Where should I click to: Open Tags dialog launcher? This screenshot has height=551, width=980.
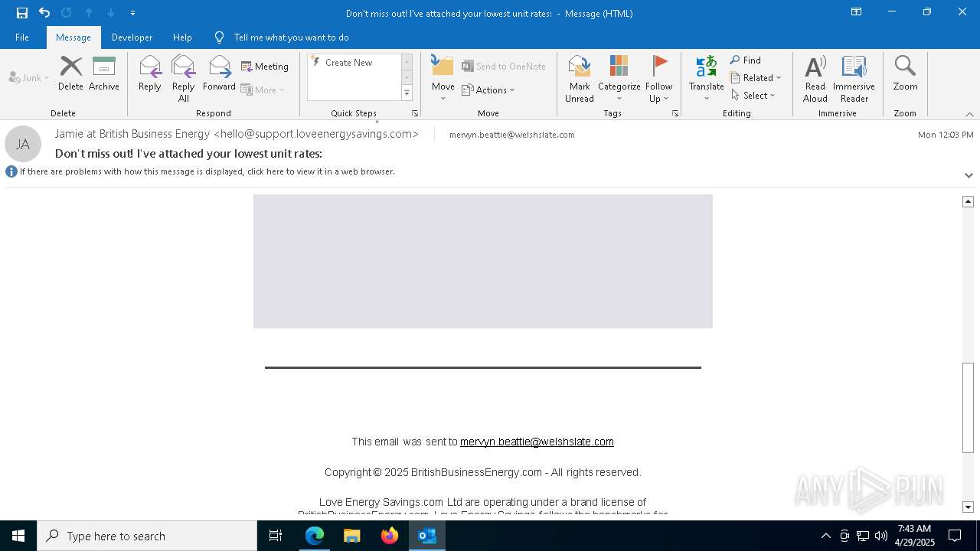pyautogui.click(x=675, y=113)
